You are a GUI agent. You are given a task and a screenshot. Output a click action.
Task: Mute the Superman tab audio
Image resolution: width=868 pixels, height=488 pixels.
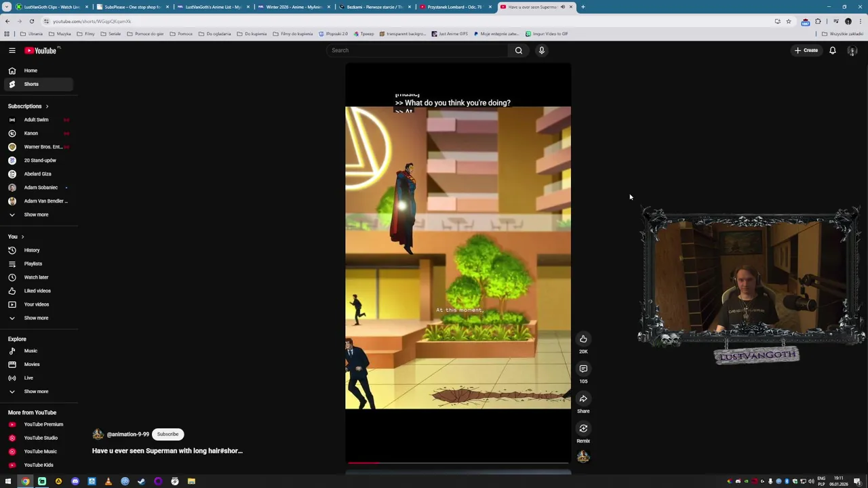point(562,7)
